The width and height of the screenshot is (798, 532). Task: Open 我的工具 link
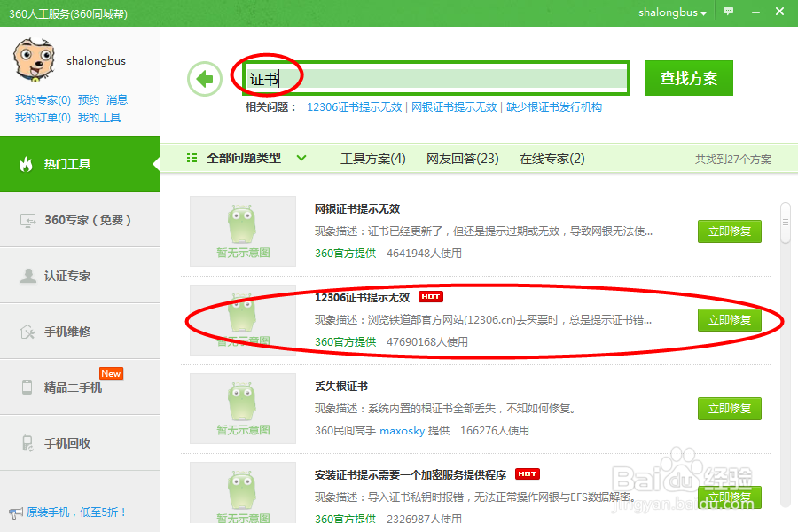99,118
